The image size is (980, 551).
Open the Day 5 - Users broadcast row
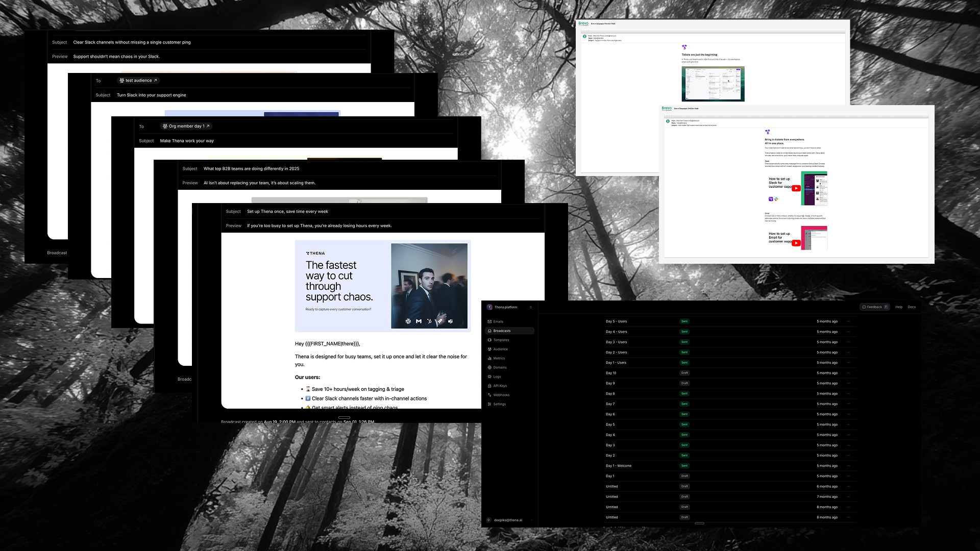coord(616,321)
